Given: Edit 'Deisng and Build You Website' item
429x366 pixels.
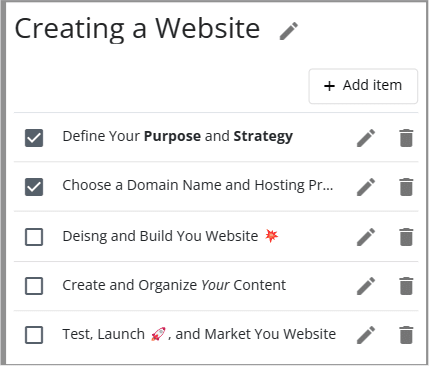Looking at the screenshot, I should tap(366, 237).
